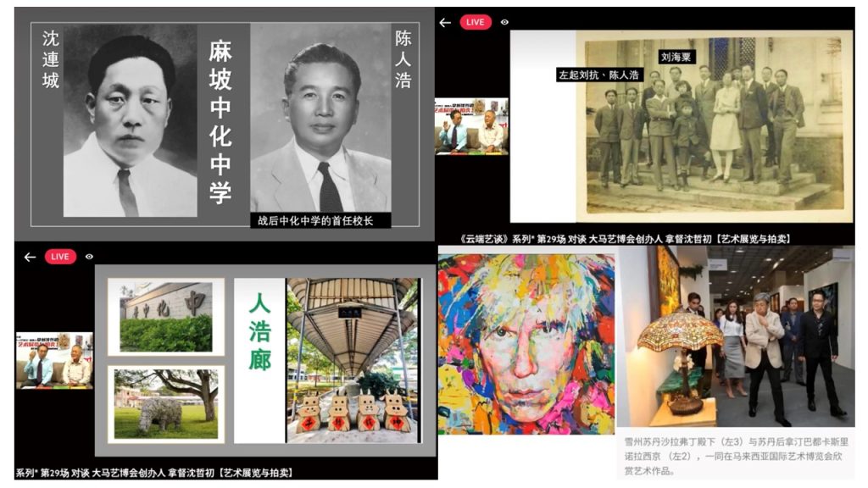Click the stream title 《云端艺谈》系列 第29场
Viewport: 868px width, 488px height.
(626, 239)
